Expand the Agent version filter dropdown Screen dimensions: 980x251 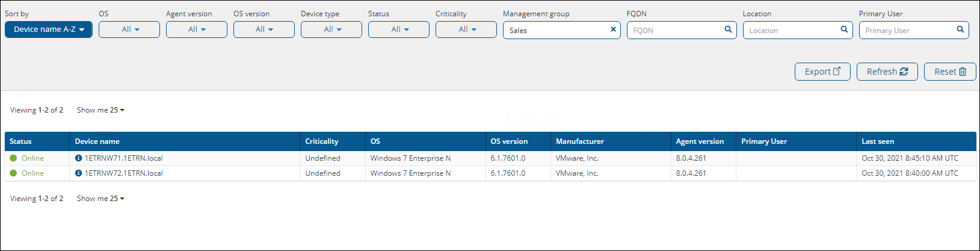click(x=197, y=29)
